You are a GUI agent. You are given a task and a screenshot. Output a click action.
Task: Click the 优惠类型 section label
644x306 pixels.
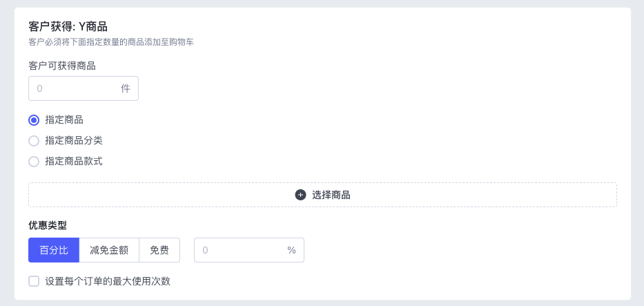[47, 225]
